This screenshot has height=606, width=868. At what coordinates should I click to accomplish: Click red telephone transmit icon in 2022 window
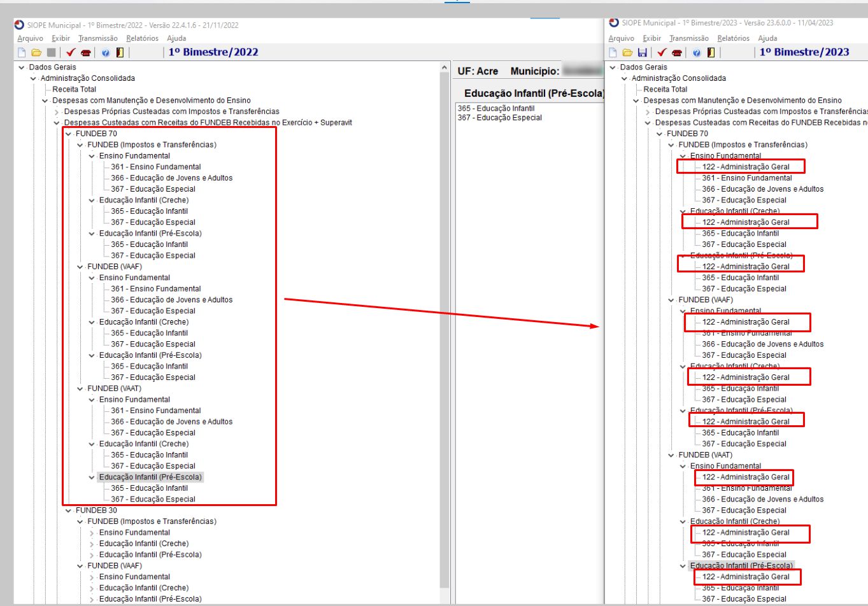[86, 53]
